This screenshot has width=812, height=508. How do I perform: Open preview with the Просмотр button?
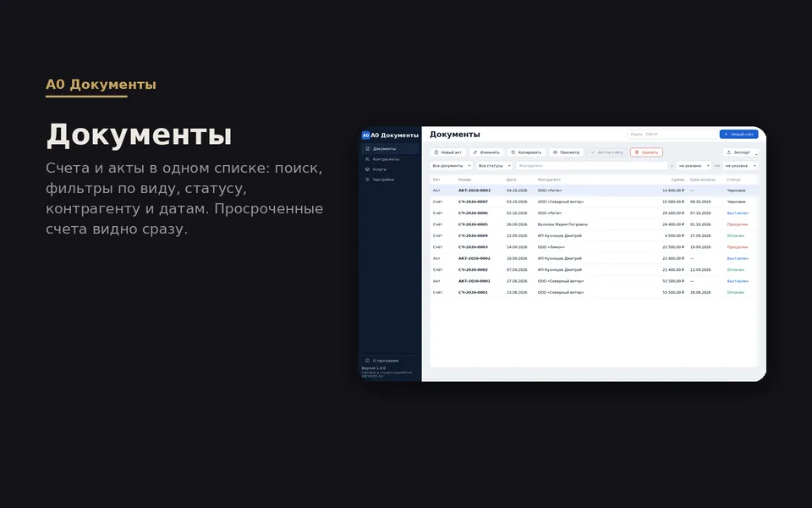566,152
